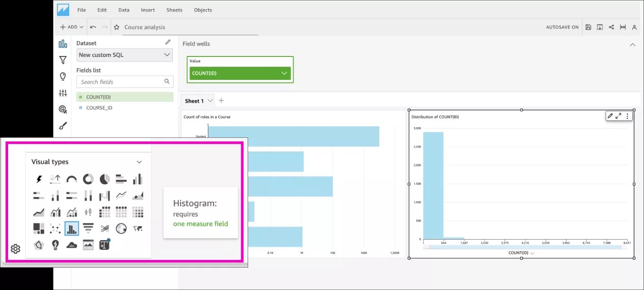Select the Funnel chart visual type

tap(88, 228)
